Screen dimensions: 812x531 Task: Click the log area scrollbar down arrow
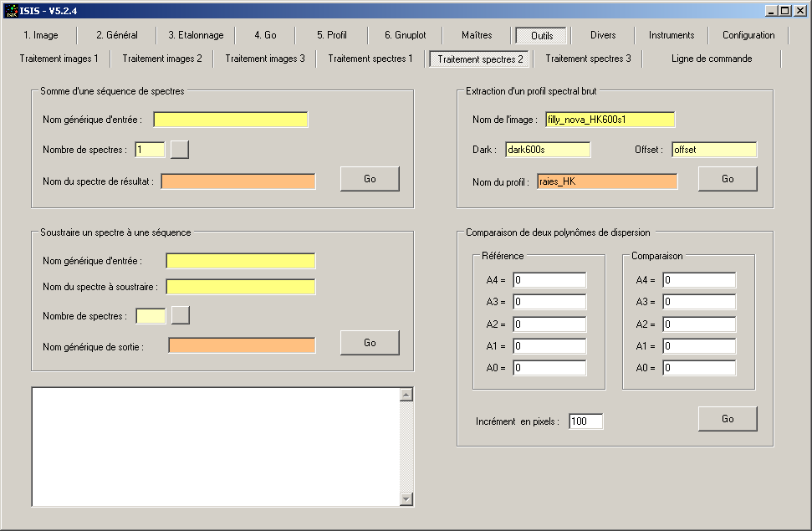[x=407, y=499]
